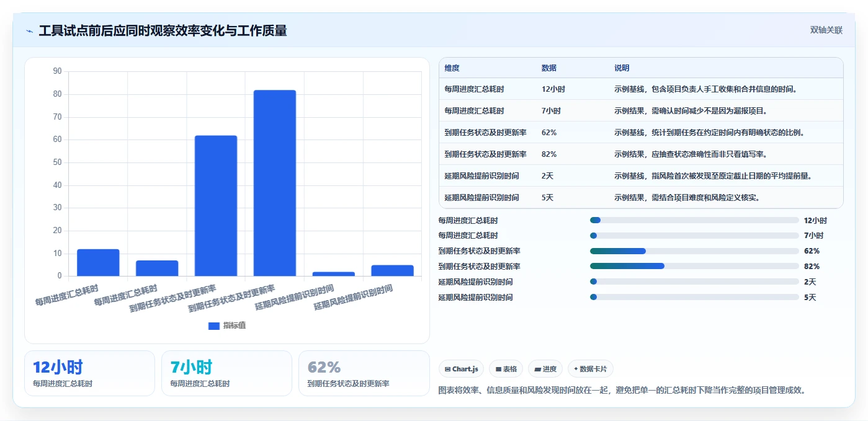This screenshot has height=421, width=868.
Task: Click the chart bar reaching value 12
Action: click(x=98, y=262)
